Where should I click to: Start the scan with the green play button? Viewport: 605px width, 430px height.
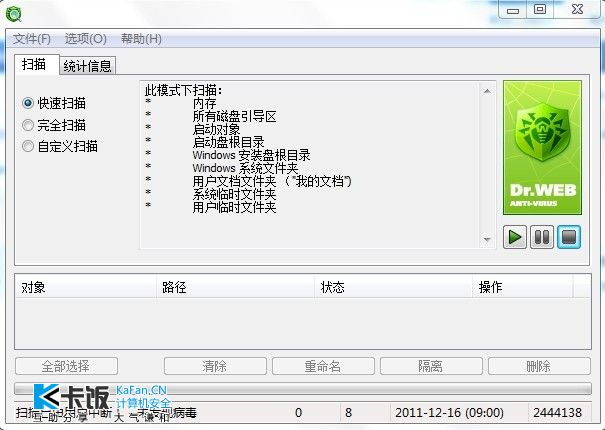coord(515,237)
